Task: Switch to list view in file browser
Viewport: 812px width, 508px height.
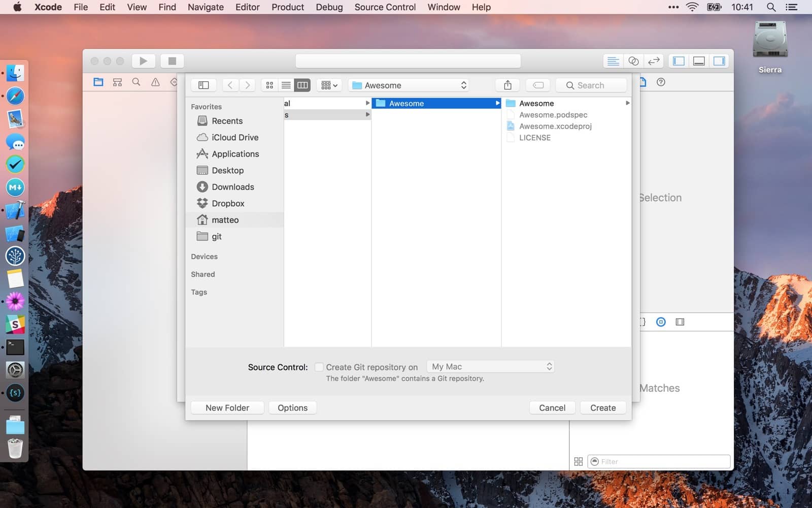Action: coord(286,85)
